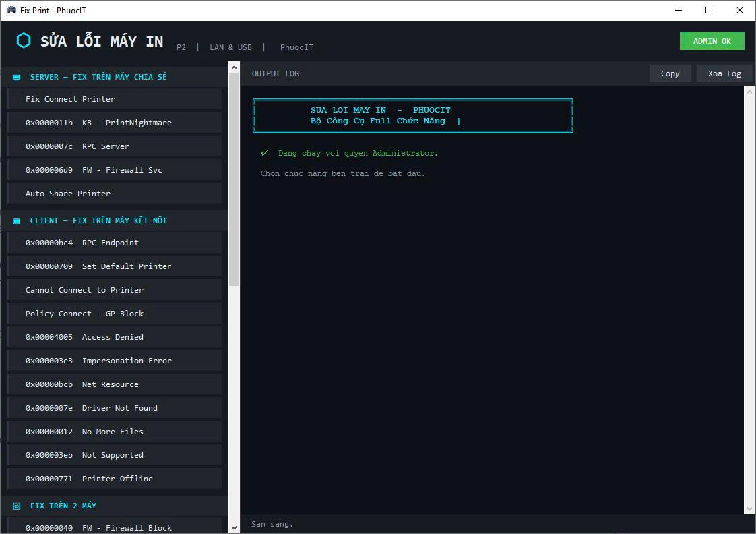The height and width of the screenshot is (534, 756).
Task: Click the printer app icon in title bar
Action: pos(11,10)
